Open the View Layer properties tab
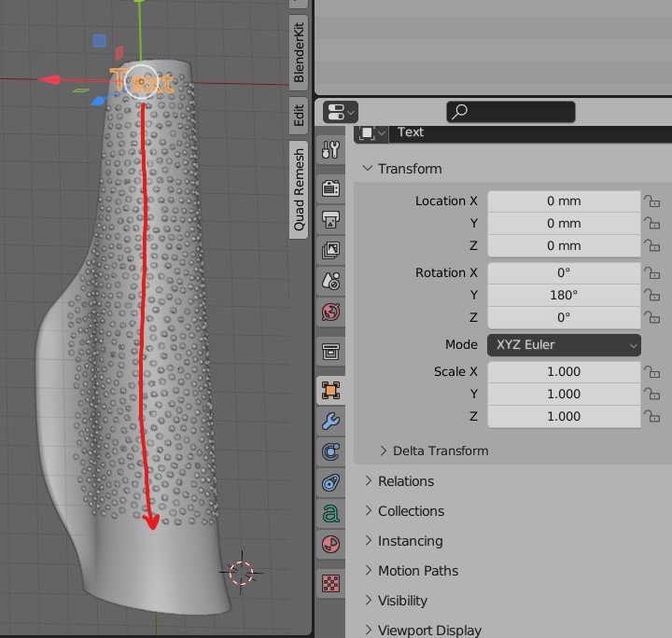The image size is (672, 638). click(330, 251)
